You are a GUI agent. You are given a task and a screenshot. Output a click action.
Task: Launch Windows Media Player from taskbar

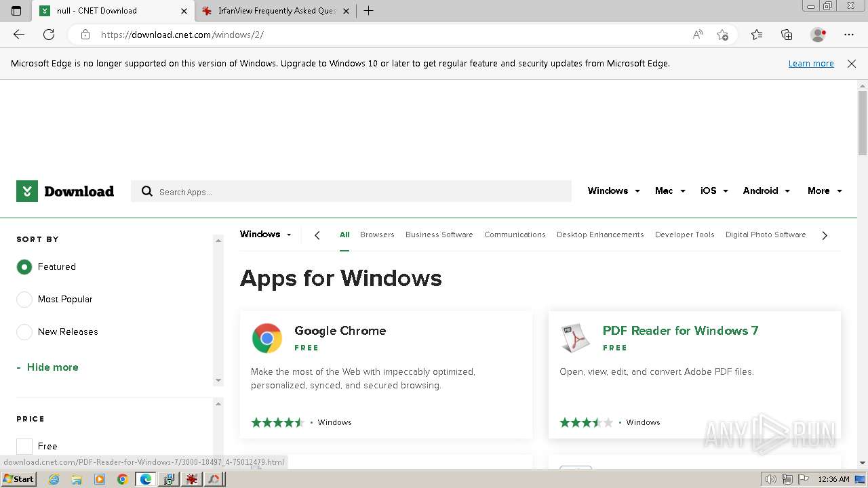pos(100,479)
